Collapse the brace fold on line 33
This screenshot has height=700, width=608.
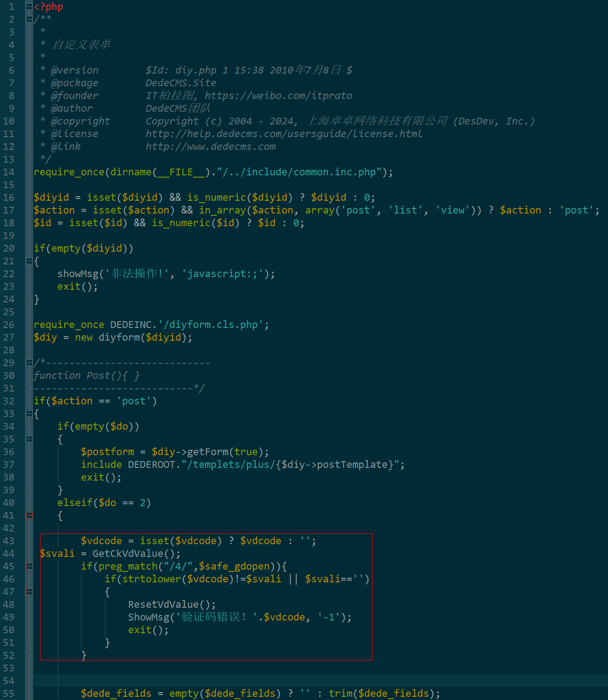pos(29,414)
